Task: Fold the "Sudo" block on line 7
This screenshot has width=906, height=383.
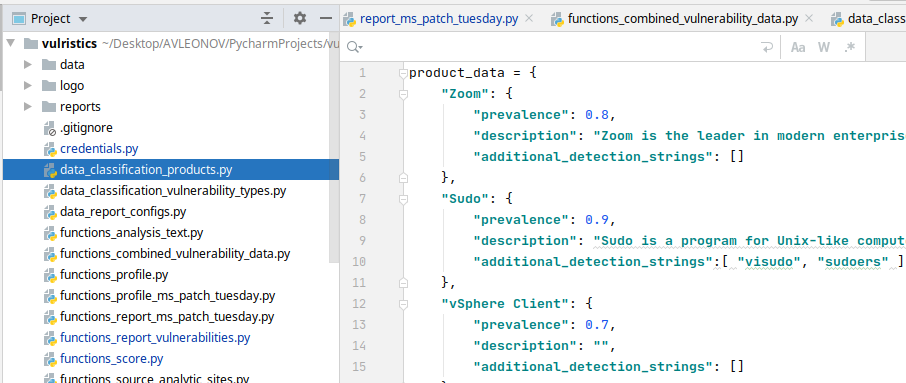Action: point(403,199)
